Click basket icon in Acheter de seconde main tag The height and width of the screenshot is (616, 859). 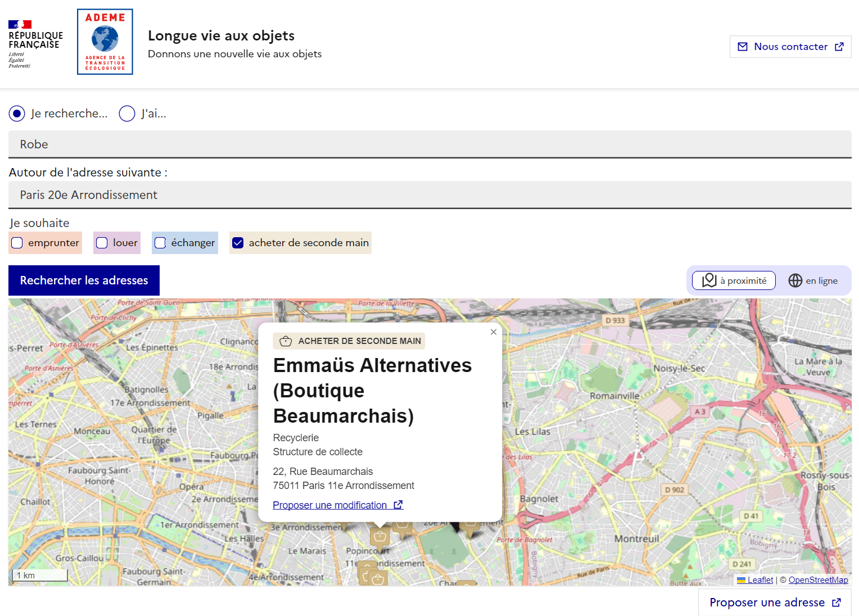tap(286, 341)
